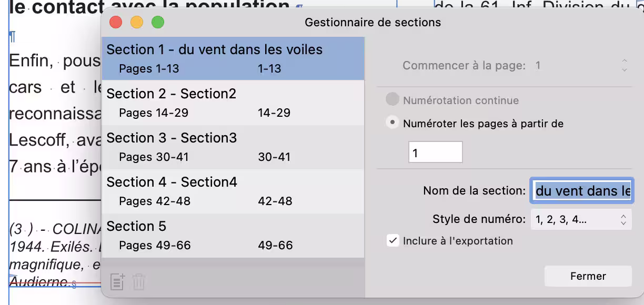Open the Style de numéro dropdown

(581, 219)
